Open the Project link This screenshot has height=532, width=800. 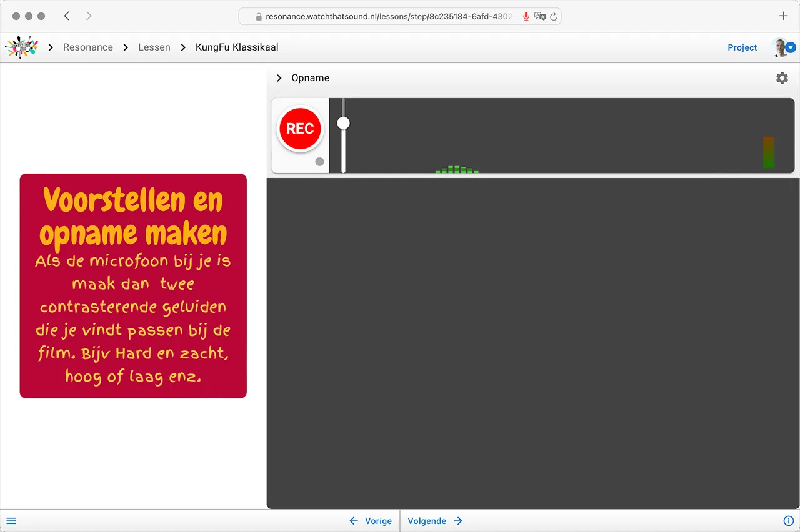[x=742, y=47]
